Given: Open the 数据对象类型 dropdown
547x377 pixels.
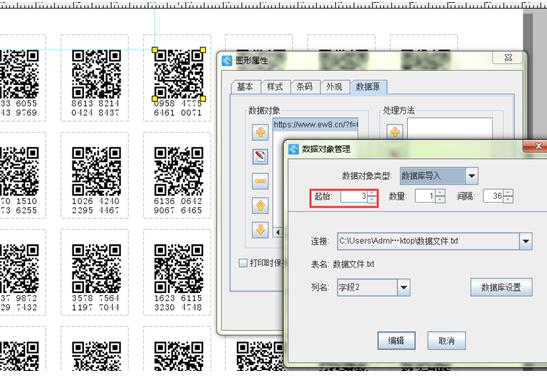Looking at the screenshot, I should (472, 176).
